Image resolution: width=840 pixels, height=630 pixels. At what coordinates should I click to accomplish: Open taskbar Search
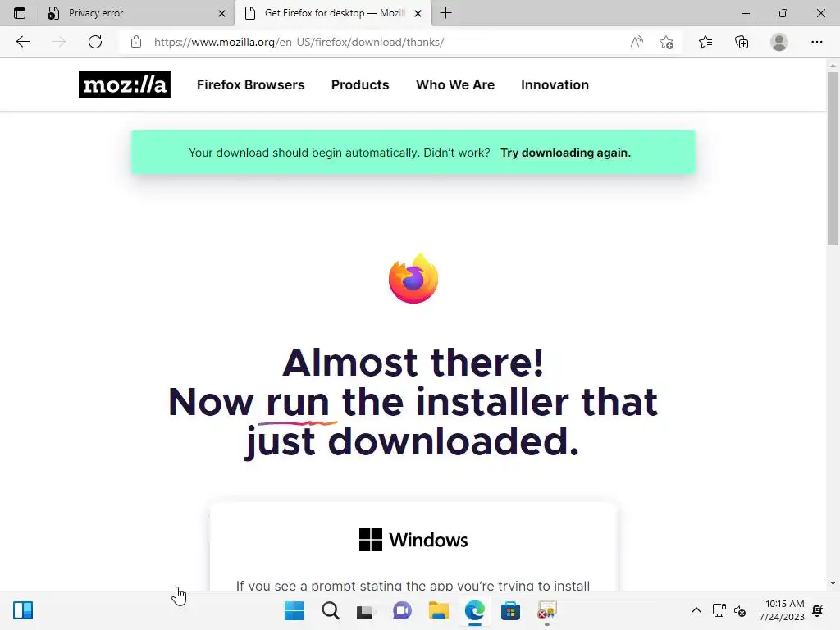pyautogui.click(x=331, y=610)
